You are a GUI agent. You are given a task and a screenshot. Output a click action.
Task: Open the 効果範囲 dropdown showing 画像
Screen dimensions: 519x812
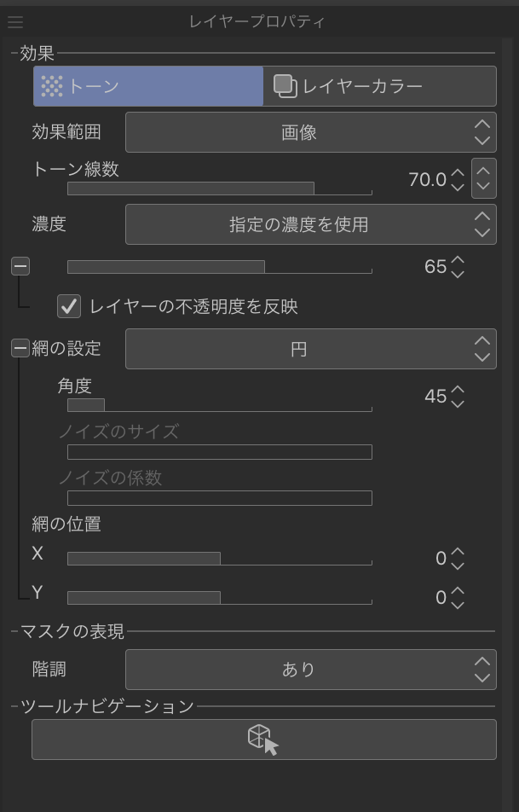tap(310, 132)
